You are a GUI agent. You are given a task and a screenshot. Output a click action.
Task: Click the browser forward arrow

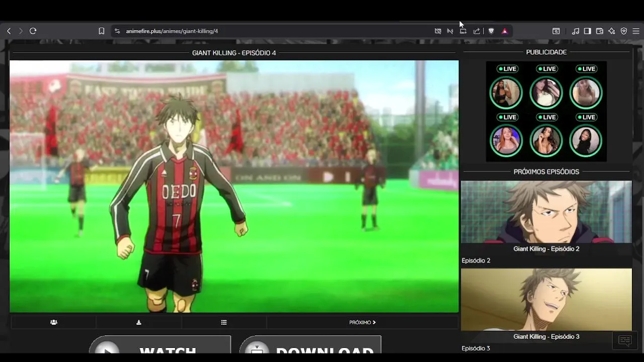coord(21,31)
